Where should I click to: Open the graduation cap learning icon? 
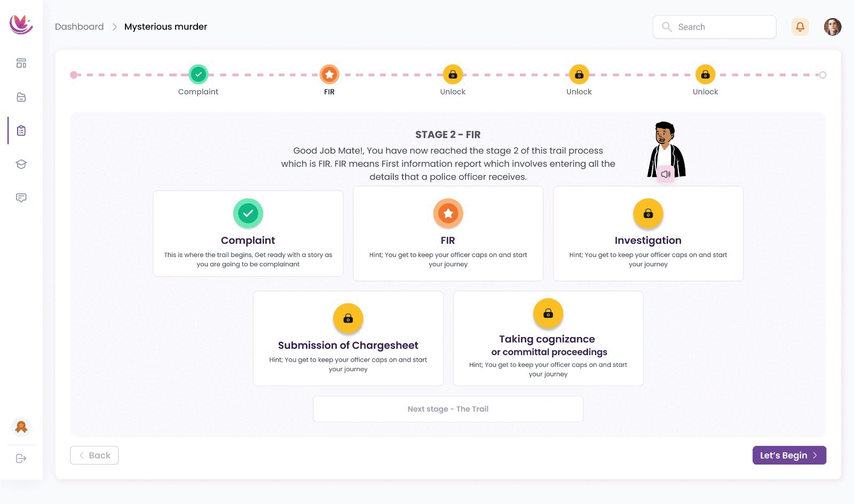[x=21, y=164]
